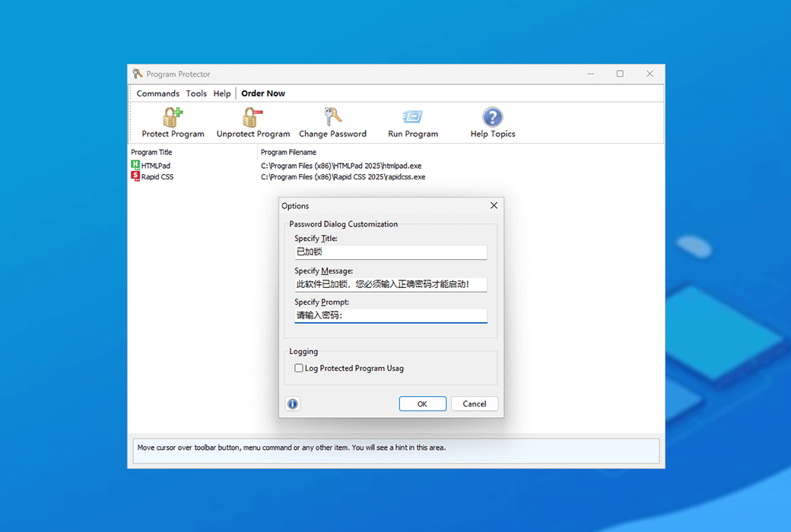
Task: Open Help Topics question mark icon
Action: [492, 117]
